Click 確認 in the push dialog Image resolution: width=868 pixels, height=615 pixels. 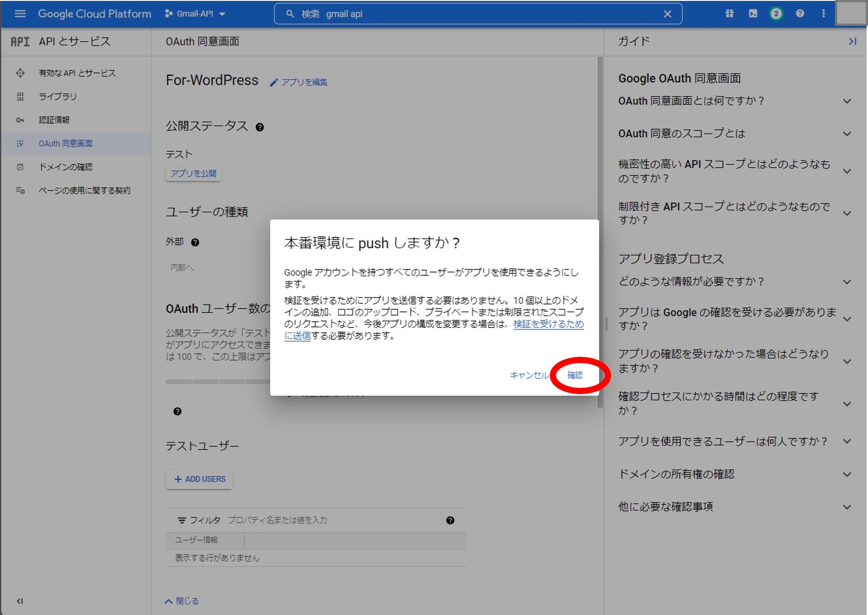pyautogui.click(x=575, y=375)
